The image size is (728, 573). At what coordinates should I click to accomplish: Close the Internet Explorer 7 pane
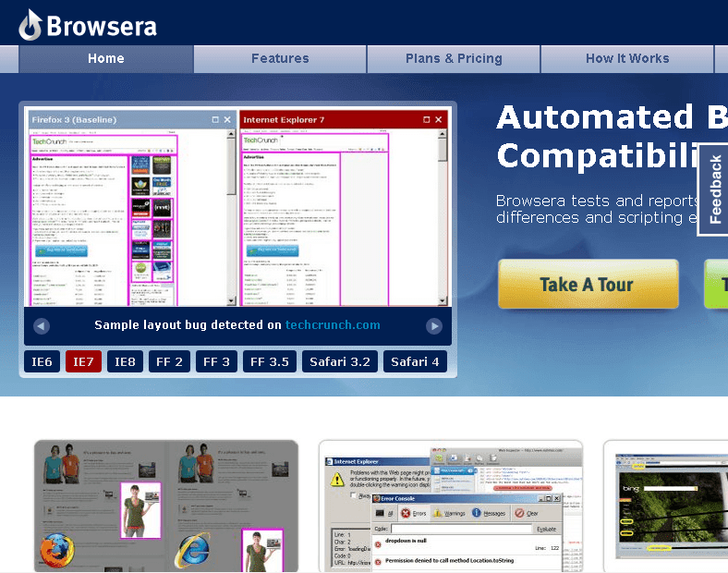click(x=438, y=120)
